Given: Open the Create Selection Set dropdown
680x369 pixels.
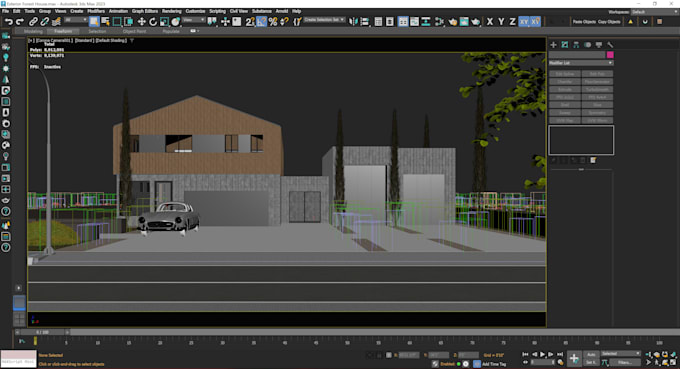Looking at the screenshot, I should [x=324, y=20].
